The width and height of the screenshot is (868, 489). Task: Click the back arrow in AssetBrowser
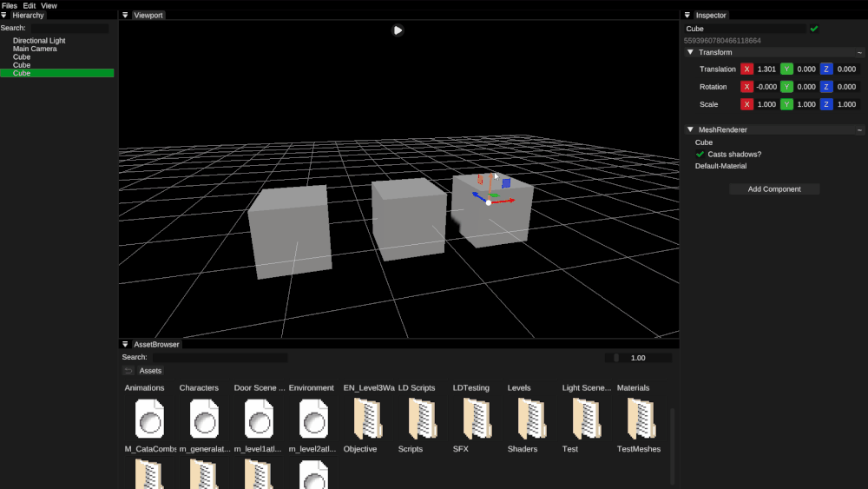click(128, 371)
